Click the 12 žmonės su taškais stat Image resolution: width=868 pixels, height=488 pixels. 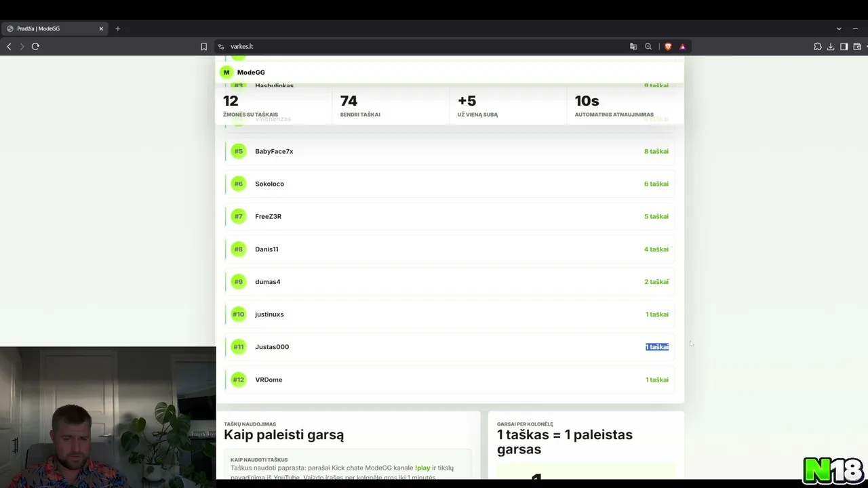click(275, 106)
